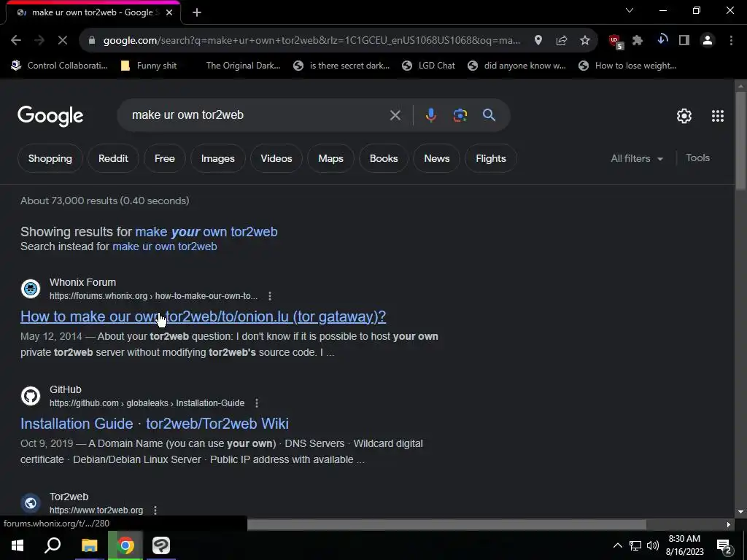Screen dimensions: 747x560
Task: Open options for the Tor2web result
Action: pos(155,510)
